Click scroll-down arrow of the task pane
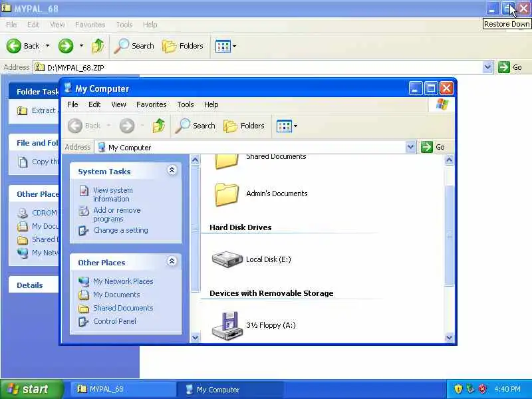 pyautogui.click(x=195, y=338)
